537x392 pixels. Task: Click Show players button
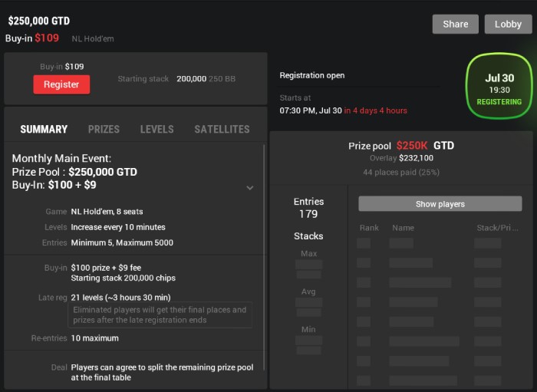(x=440, y=204)
